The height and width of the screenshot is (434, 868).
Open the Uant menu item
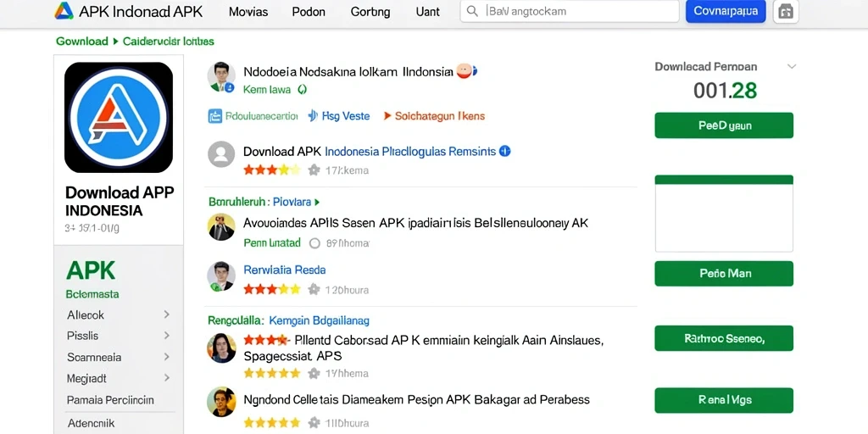(x=427, y=12)
